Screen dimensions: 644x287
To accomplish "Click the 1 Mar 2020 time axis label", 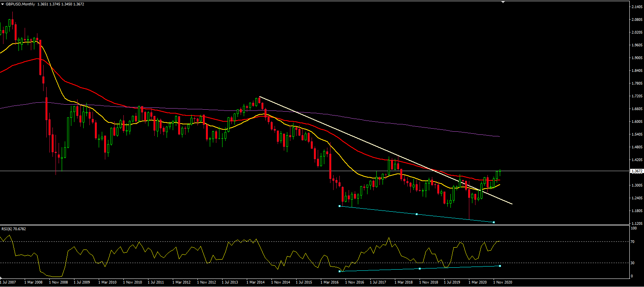I will tap(477, 282).
